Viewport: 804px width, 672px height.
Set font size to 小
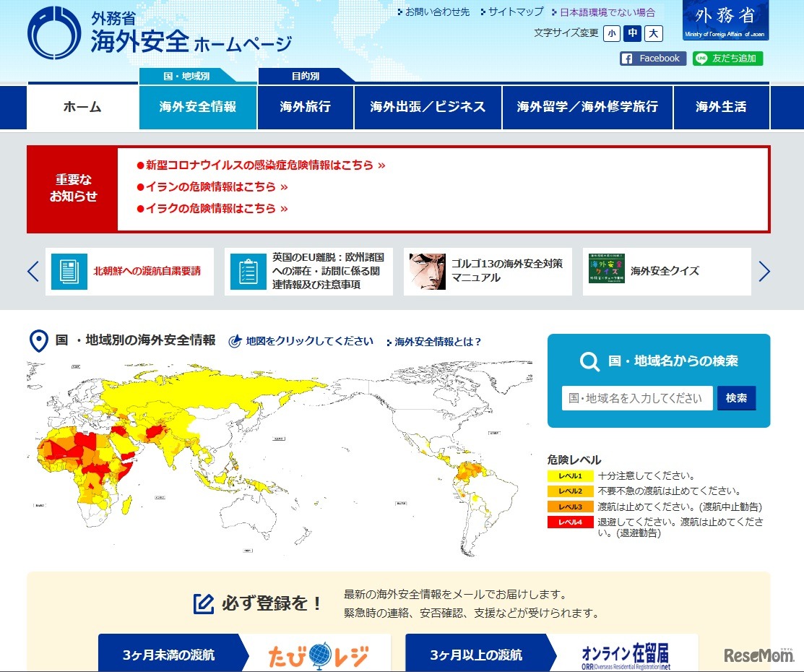(x=611, y=33)
